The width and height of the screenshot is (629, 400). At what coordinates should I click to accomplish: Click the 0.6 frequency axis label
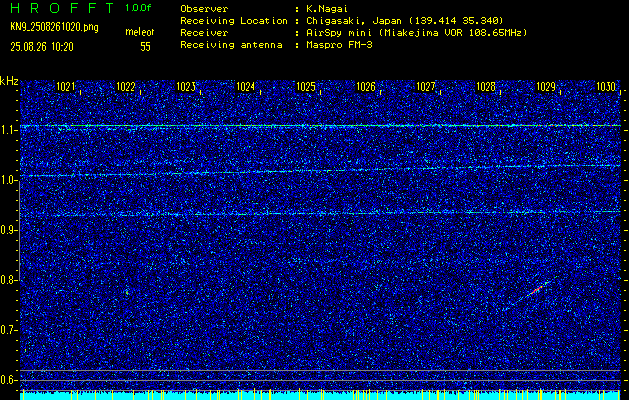point(7,380)
